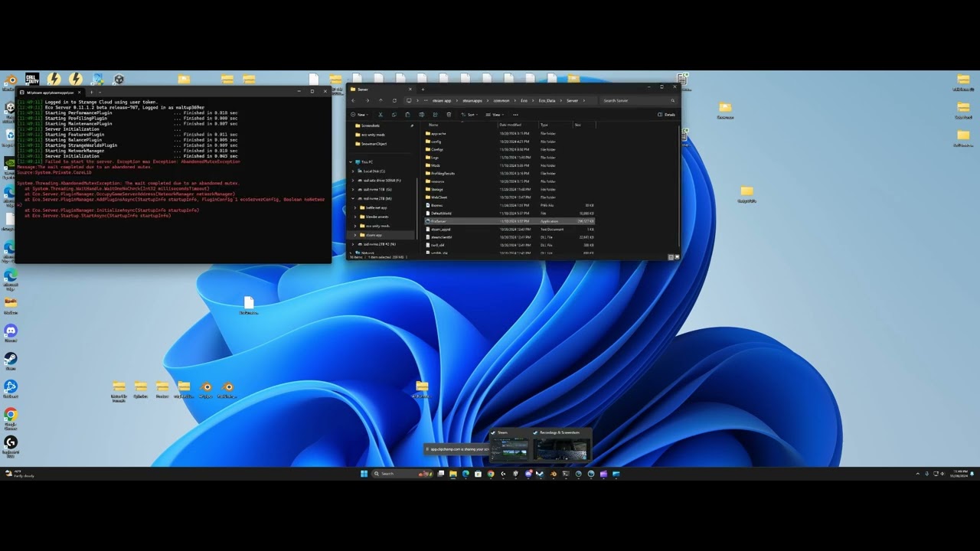
Task: Expand the blender assets folder node
Action: 357,217
